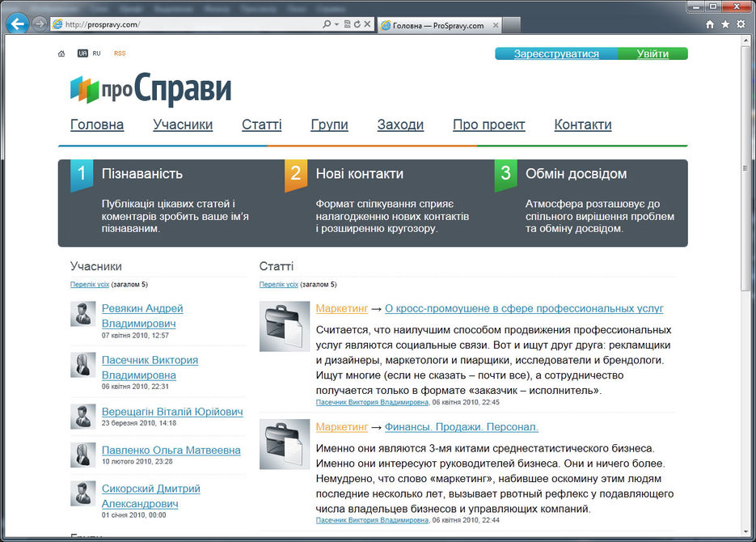This screenshot has width=756, height=542.
Task: Click Маркетинг category of Финансы article
Action: tap(342, 427)
